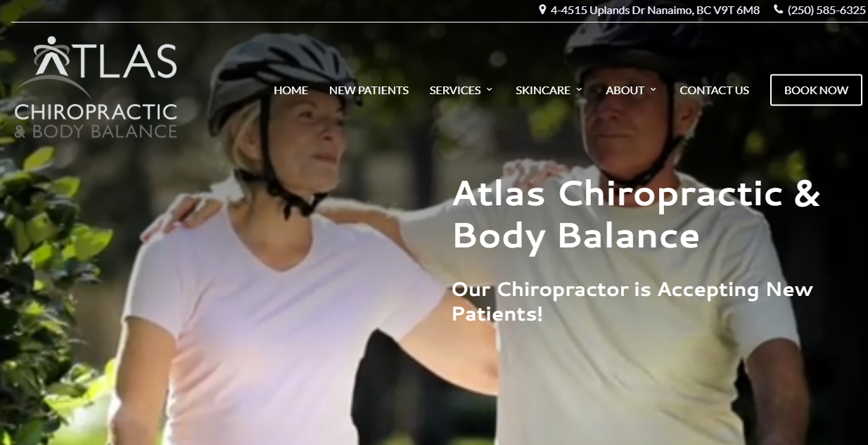Call the (250) 585-6325 phone link
The height and width of the screenshot is (445, 868).
(826, 10)
